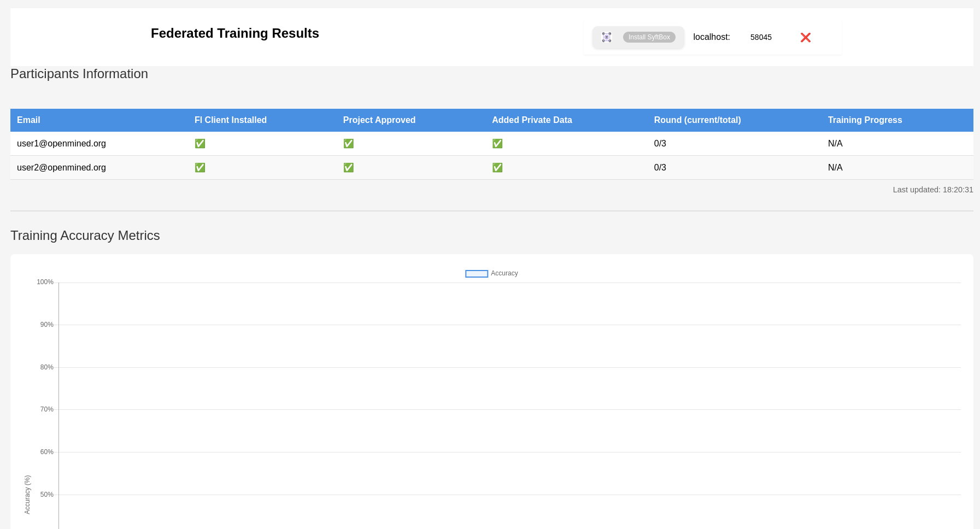Click the Federated Training Results title

[x=235, y=33]
